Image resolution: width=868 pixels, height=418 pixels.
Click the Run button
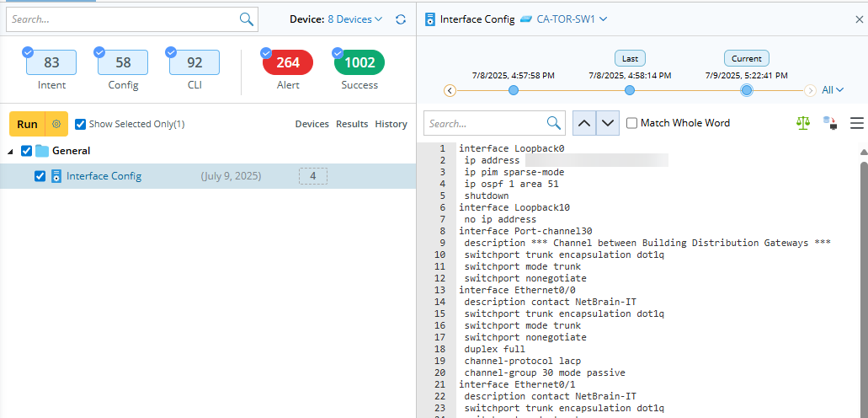click(x=27, y=124)
